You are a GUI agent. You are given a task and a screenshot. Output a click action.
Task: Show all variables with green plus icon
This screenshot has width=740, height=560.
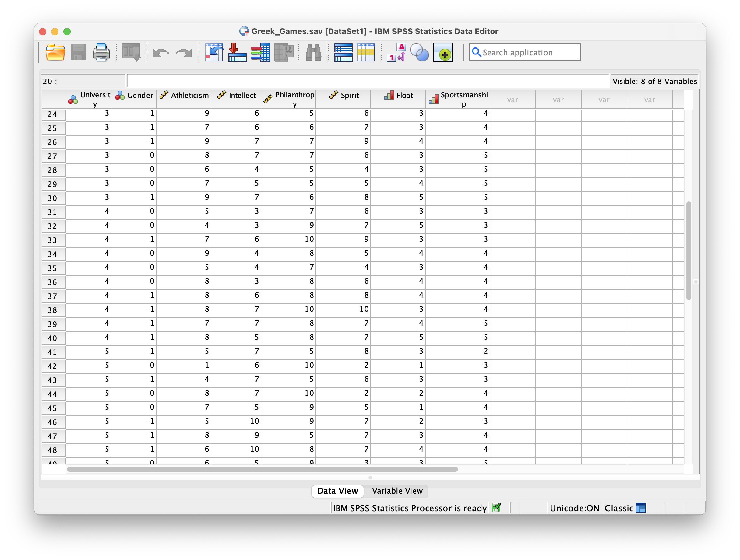(x=442, y=52)
